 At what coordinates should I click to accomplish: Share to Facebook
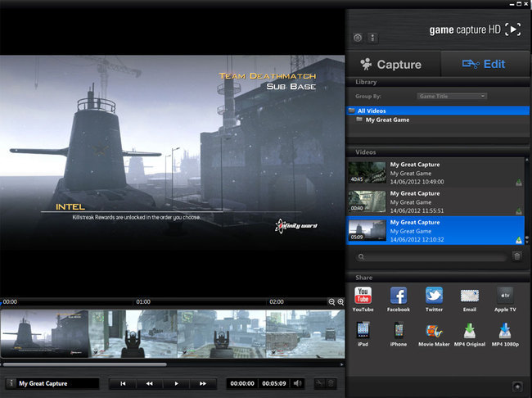click(x=399, y=299)
